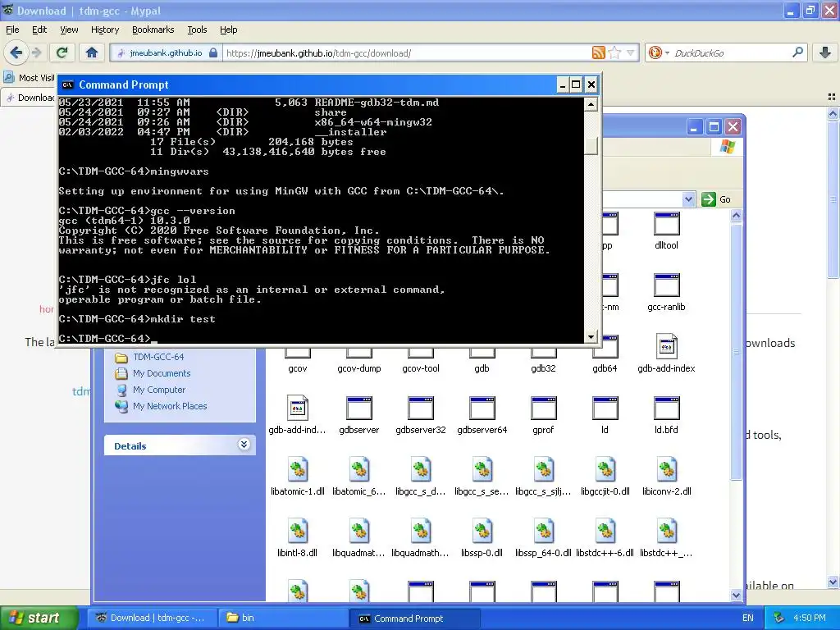Expand the Explorer address bar dropdown

[688, 199]
